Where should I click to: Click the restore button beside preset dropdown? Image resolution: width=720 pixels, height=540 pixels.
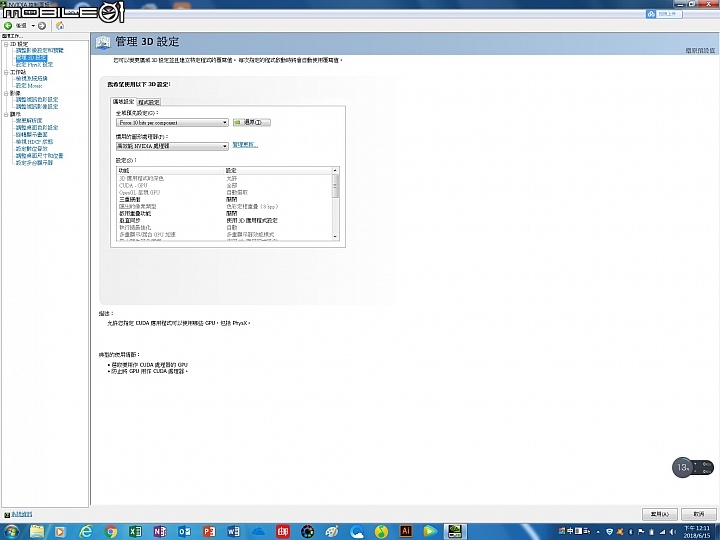[252, 122]
